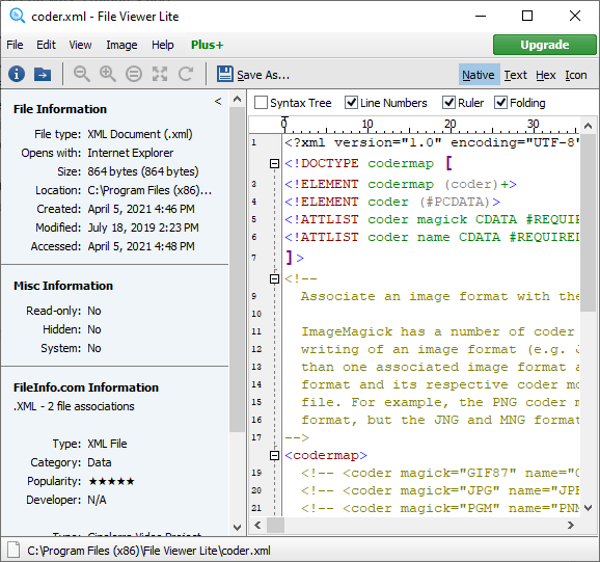Image resolution: width=600 pixels, height=562 pixels.
Task: Click the green Upgrade button
Action: [544, 45]
